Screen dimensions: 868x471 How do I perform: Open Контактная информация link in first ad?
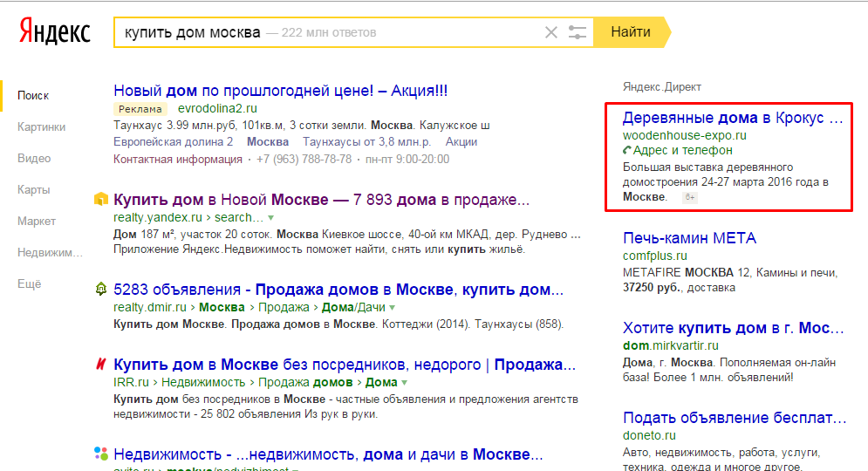click(178, 159)
